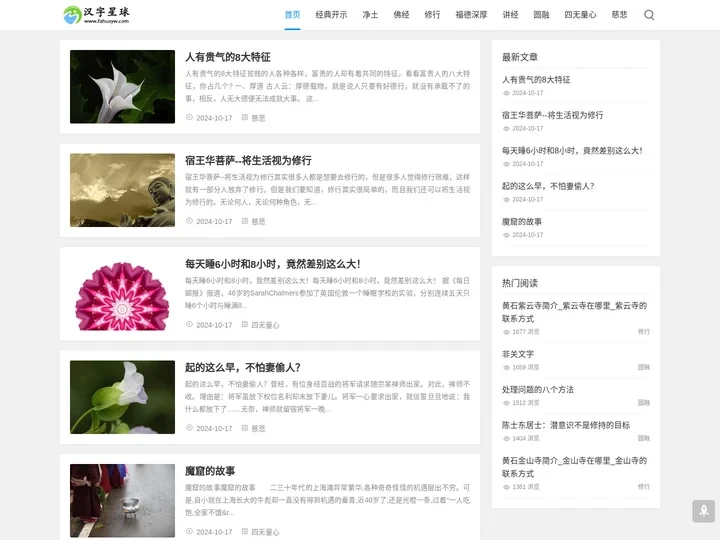The height and width of the screenshot is (540, 720).
Task: Click 起的这么早，不怕妻偷人? in latest articles sidebar
Action: pyautogui.click(x=548, y=186)
